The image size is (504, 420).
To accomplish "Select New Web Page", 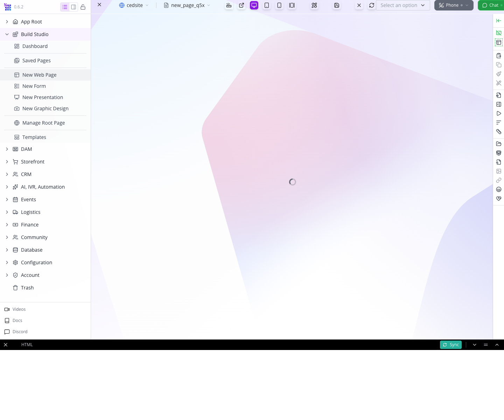I will 45,75.
